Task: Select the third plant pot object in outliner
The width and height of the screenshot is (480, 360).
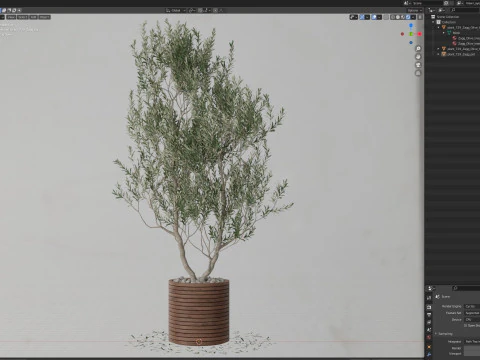Action: click(x=459, y=54)
